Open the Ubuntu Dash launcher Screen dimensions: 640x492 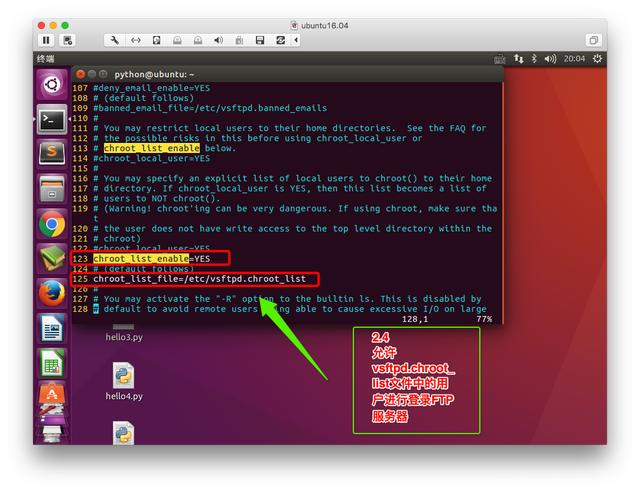point(52,85)
